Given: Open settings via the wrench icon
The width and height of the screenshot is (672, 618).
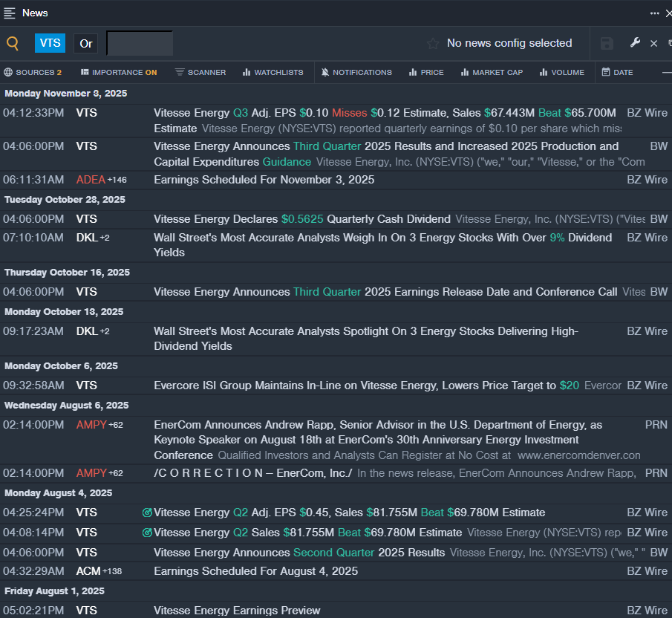Looking at the screenshot, I should pos(635,43).
